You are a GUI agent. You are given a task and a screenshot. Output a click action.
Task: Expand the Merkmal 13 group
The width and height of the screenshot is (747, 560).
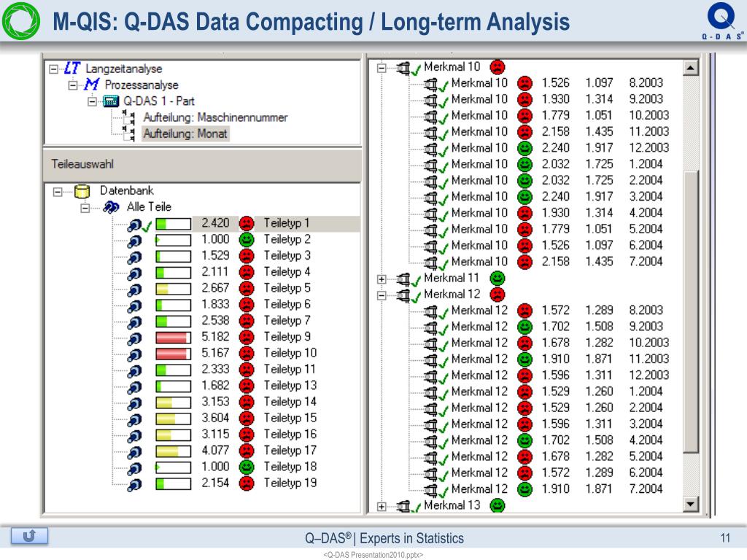[x=381, y=506]
